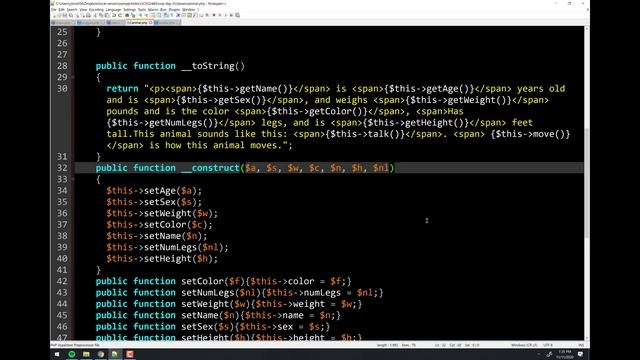Click the return keyword on line 30

tap(122, 89)
